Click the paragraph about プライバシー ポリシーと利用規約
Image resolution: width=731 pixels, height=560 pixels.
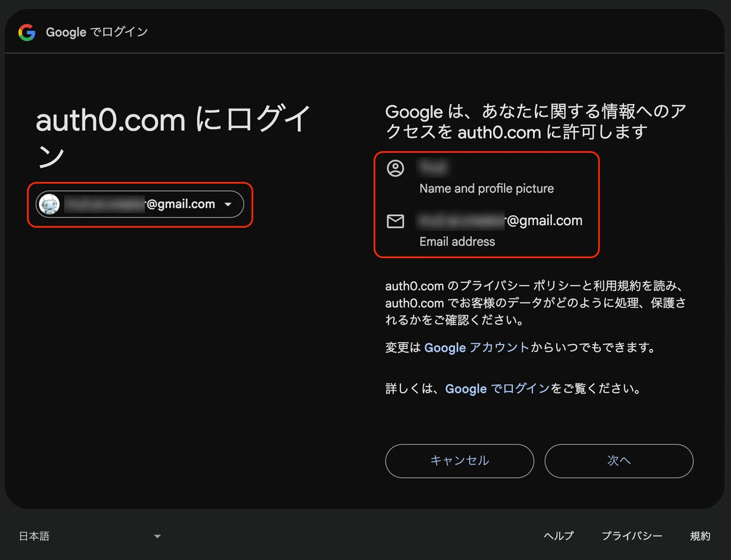pos(535,303)
